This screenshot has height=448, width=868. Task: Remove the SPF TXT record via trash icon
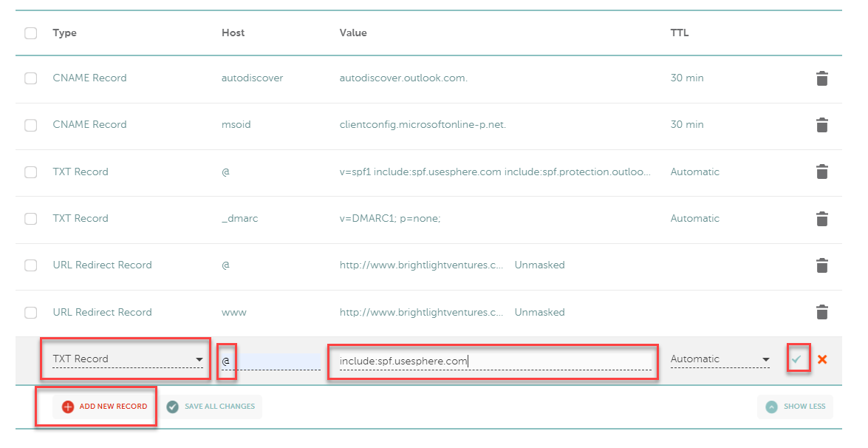tap(821, 172)
